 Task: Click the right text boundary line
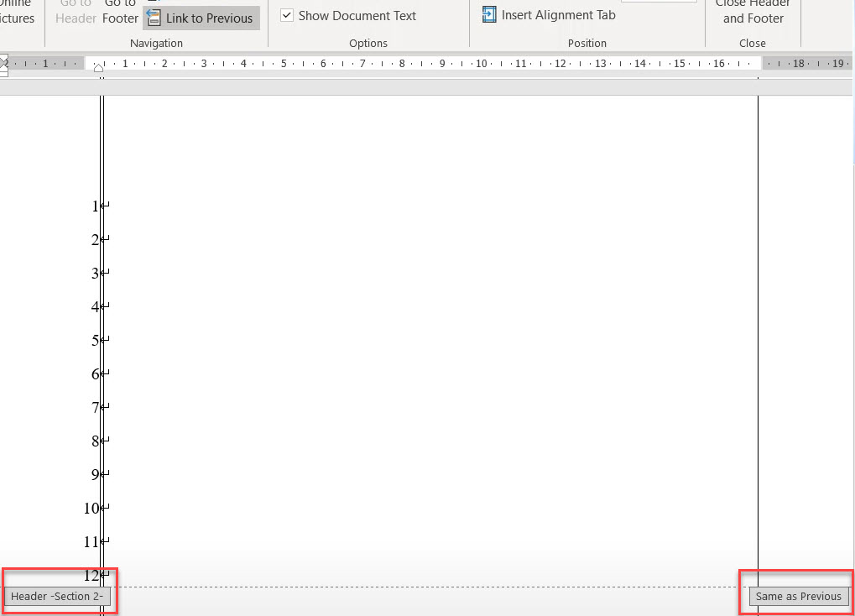click(x=758, y=336)
